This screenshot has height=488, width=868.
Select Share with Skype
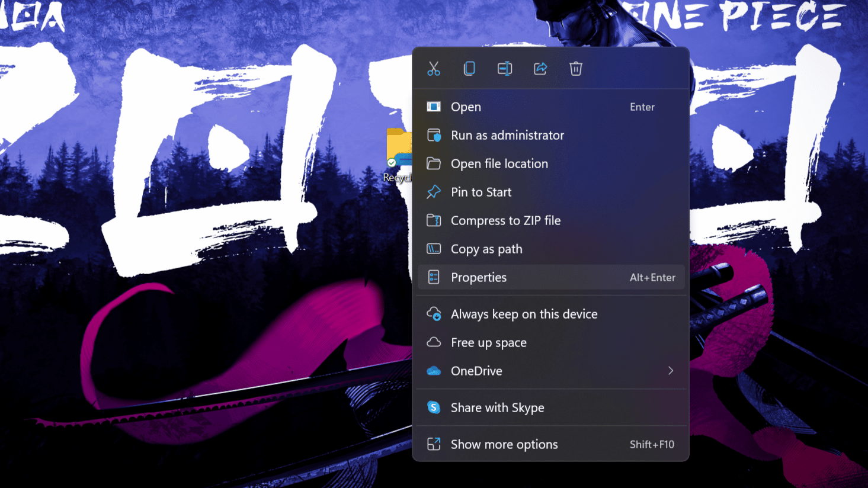[x=497, y=408]
